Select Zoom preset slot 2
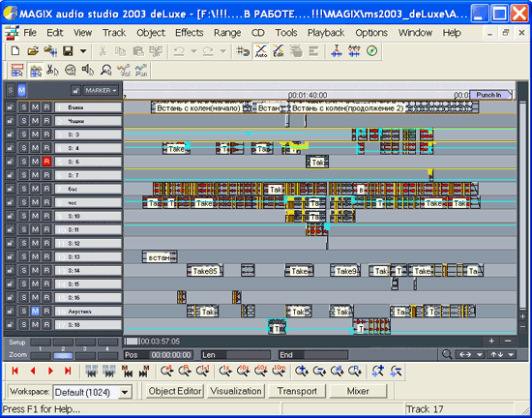The image size is (532, 418). [63, 355]
